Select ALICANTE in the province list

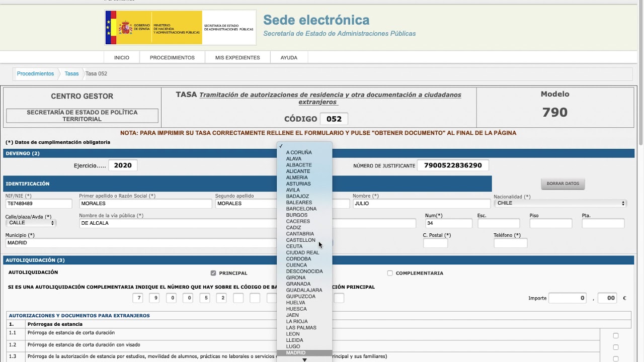coord(304,171)
